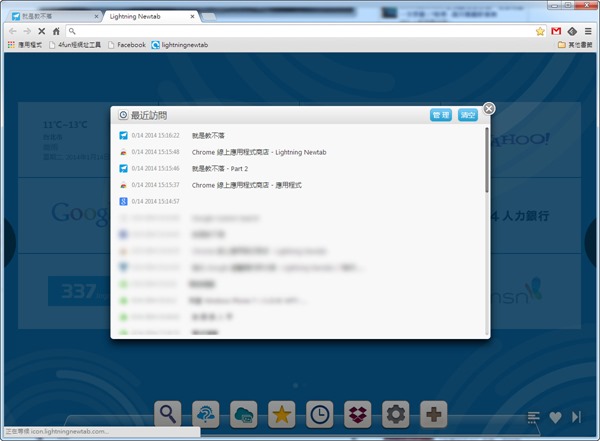Click the heart icon at bottom right

[555, 417]
